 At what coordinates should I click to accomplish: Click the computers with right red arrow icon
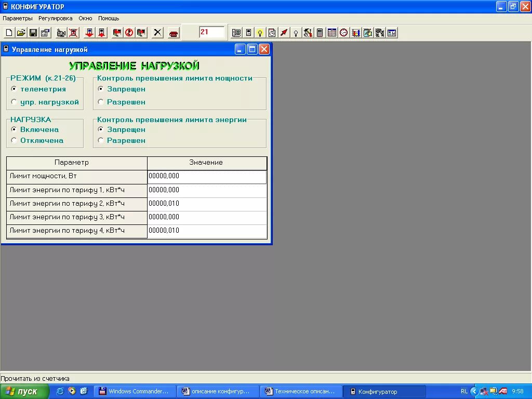pyautogui.click(x=141, y=33)
